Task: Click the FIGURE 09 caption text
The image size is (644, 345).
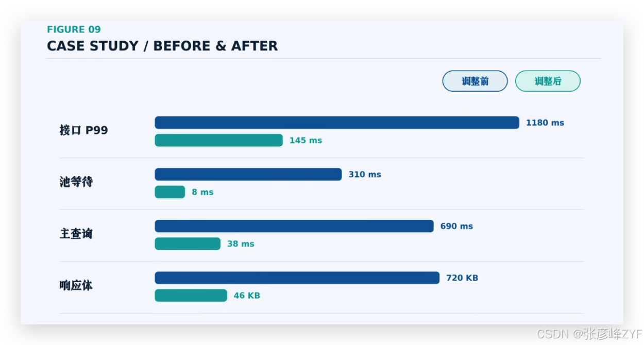Action: pos(74,29)
